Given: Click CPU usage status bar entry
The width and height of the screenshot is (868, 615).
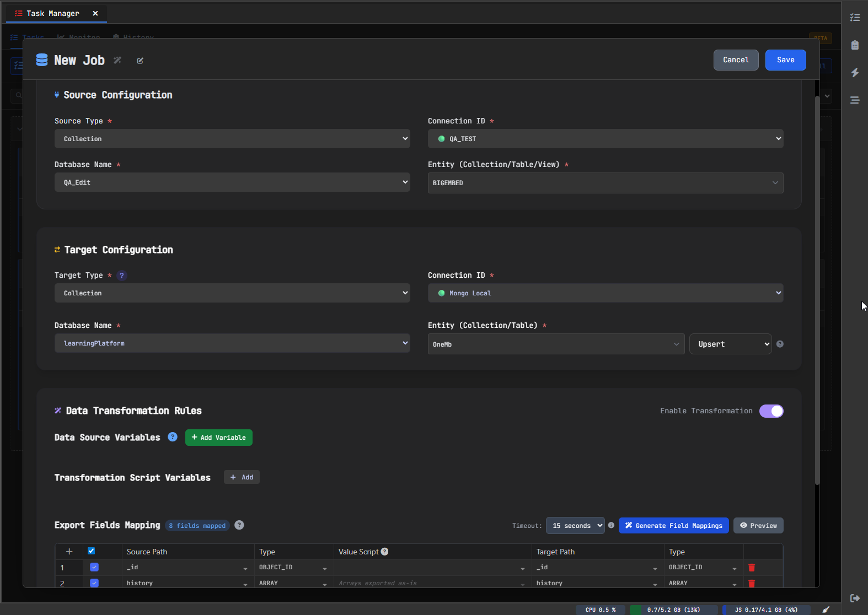Looking at the screenshot, I should [601, 609].
